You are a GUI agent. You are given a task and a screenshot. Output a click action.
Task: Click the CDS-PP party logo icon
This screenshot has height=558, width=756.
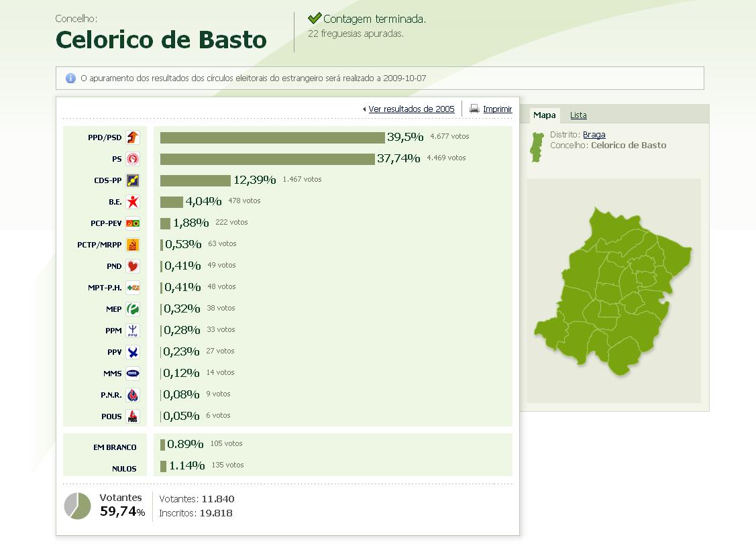tap(133, 180)
